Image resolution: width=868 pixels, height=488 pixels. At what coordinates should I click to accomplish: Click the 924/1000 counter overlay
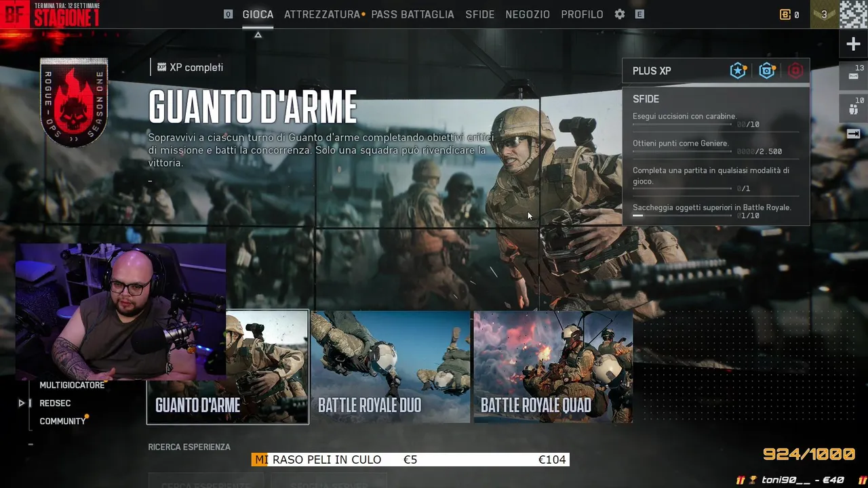click(808, 454)
